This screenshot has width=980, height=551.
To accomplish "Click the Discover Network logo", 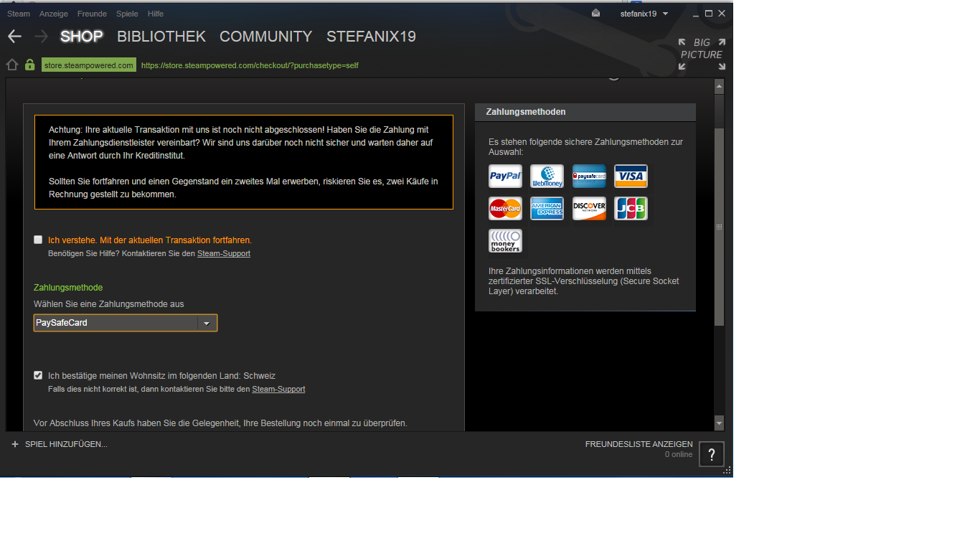I will (x=589, y=208).
